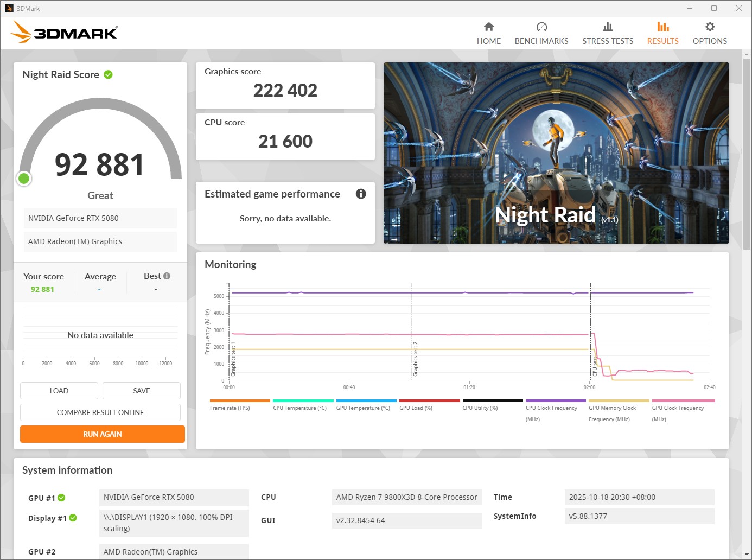The height and width of the screenshot is (560, 752).
Task: Click the CPU test marker in the monitoring graph
Action: coord(594,367)
